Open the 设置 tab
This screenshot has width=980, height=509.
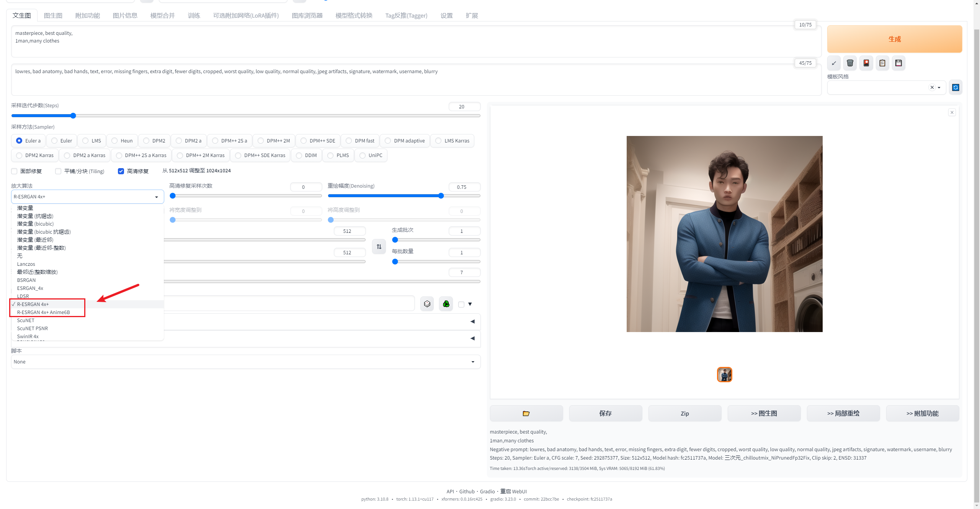(446, 16)
